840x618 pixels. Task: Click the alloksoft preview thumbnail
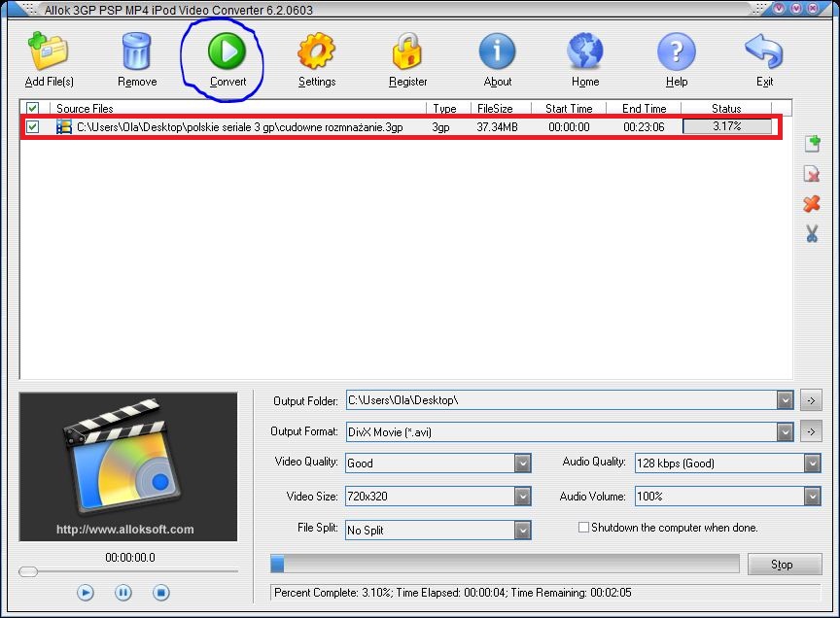[128, 466]
